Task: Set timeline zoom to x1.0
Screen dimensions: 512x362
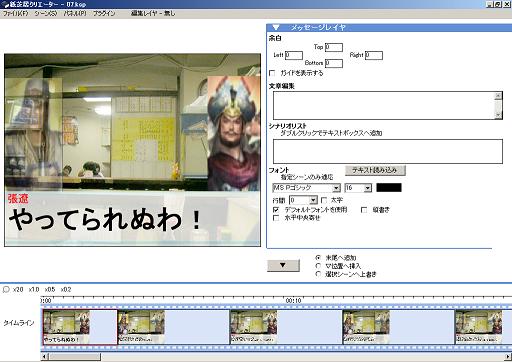Action: pos(34,289)
